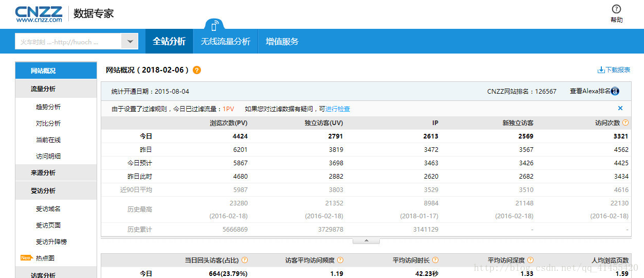
Task: Click the 历史累计 PV value 5666869
Action: [x=235, y=230]
